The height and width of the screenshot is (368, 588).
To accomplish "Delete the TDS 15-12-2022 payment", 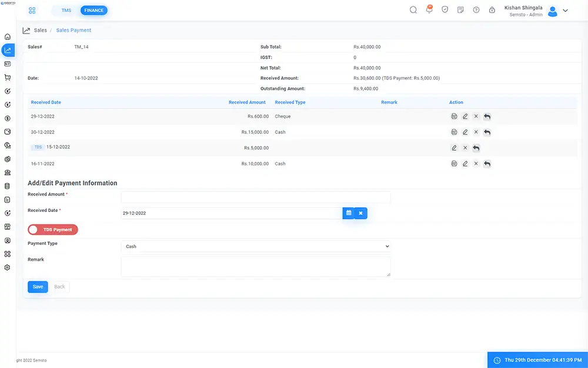I will click(465, 148).
